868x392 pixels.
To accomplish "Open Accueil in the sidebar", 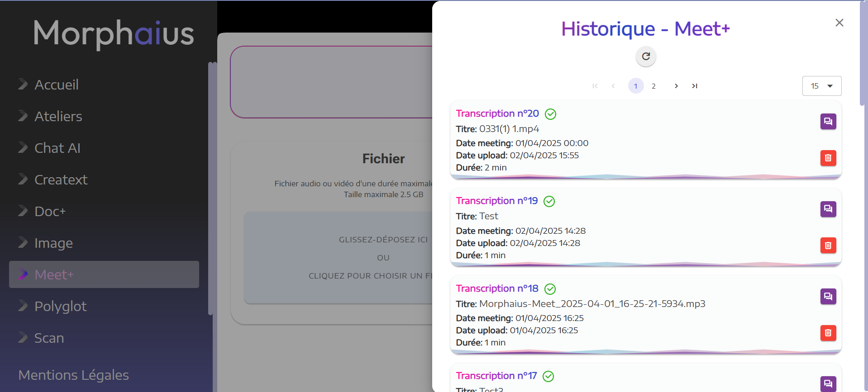I will click(x=57, y=85).
